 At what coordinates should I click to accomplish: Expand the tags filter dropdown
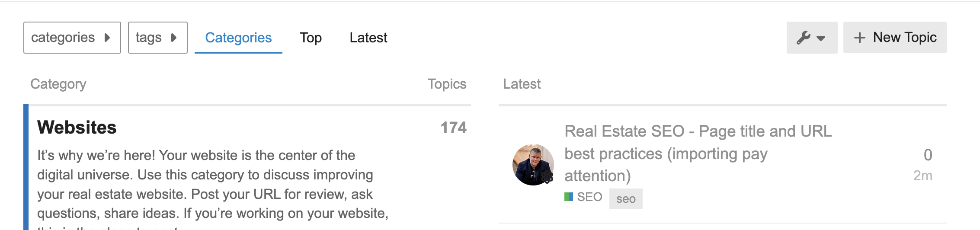click(157, 38)
